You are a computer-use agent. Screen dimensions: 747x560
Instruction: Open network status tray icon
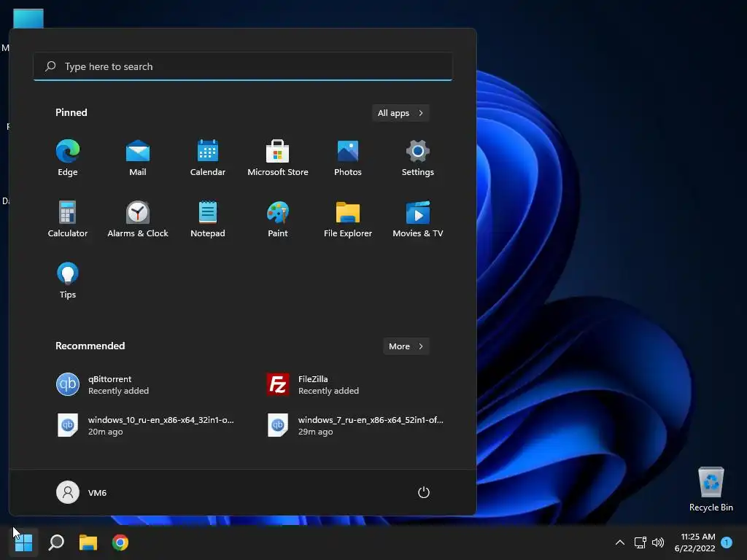tap(640, 542)
